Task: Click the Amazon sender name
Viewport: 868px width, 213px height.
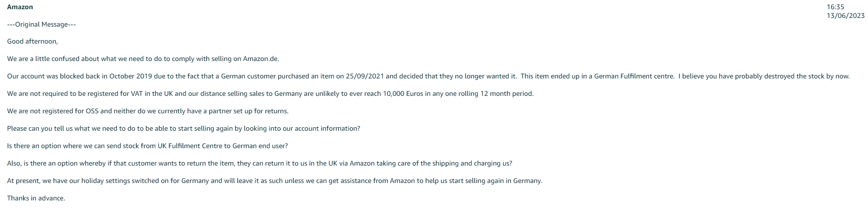Action: pos(20,7)
